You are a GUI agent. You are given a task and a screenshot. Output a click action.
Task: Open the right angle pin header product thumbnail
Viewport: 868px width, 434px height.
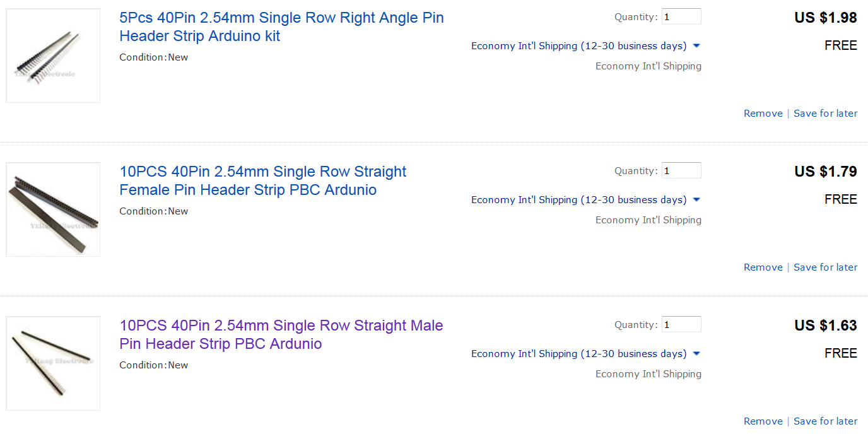coord(53,56)
